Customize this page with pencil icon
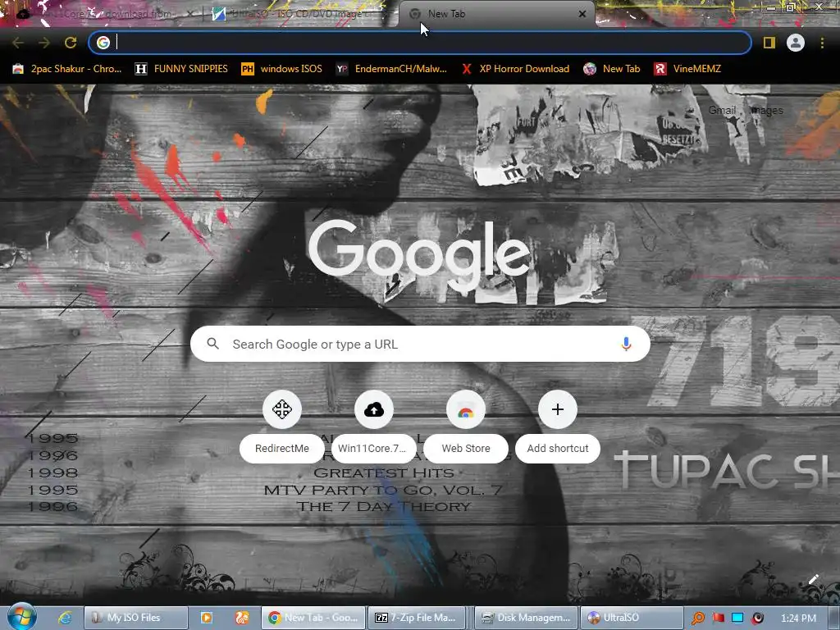Screen dimensions: 840x630 click(x=813, y=579)
